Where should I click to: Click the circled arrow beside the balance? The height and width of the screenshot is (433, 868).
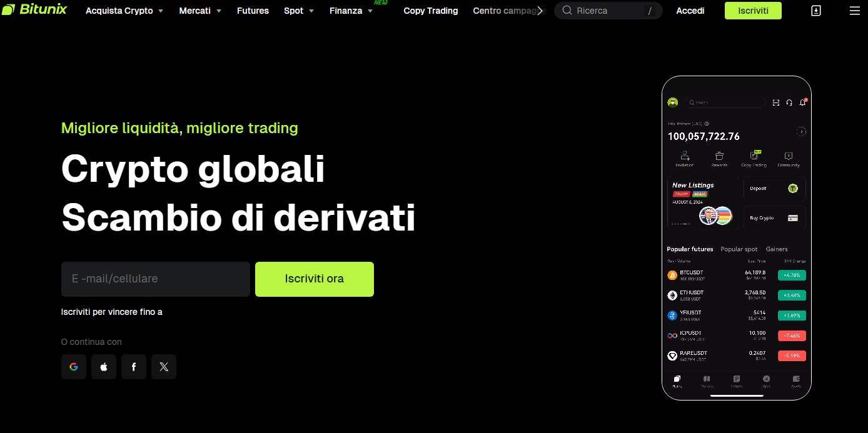pos(802,132)
